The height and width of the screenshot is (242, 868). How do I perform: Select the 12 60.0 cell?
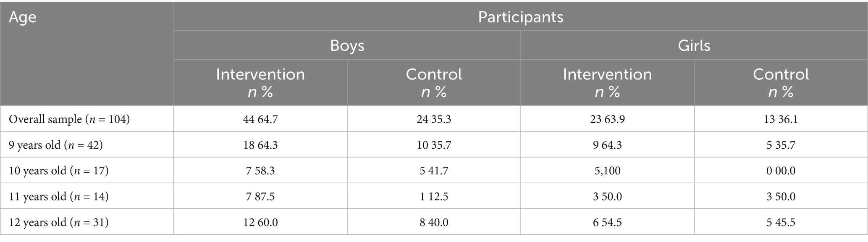click(x=260, y=222)
